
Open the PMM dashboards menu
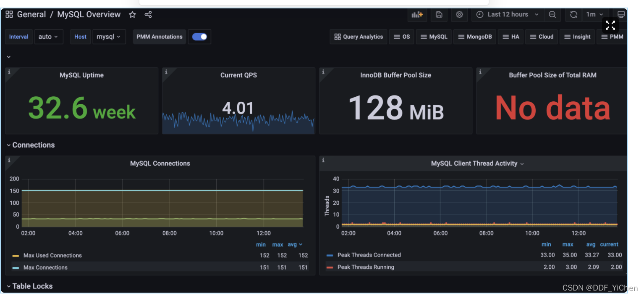(612, 37)
